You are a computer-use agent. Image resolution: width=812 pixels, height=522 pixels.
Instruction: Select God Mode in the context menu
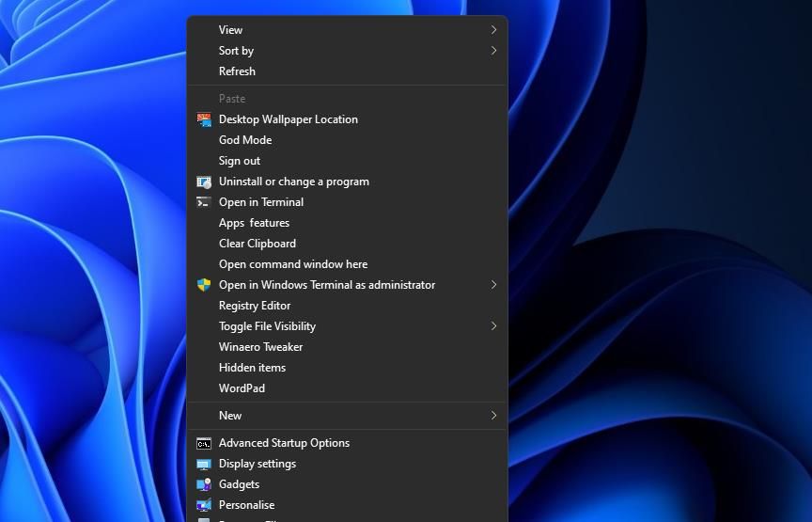click(347, 140)
